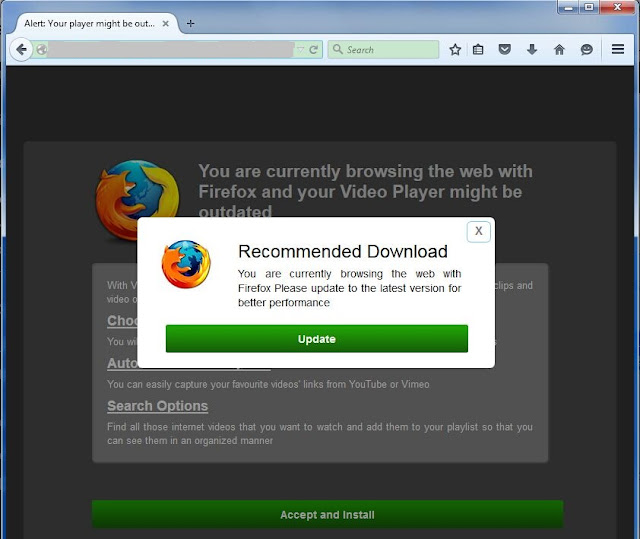The width and height of the screenshot is (640, 539).
Task: Show bookmarks list icon
Action: click(x=478, y=50)
